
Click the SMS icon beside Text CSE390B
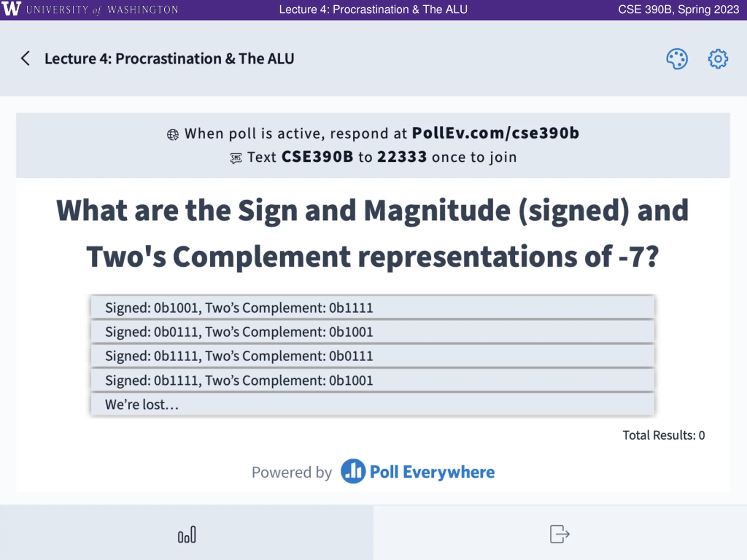tap(236, 158)
